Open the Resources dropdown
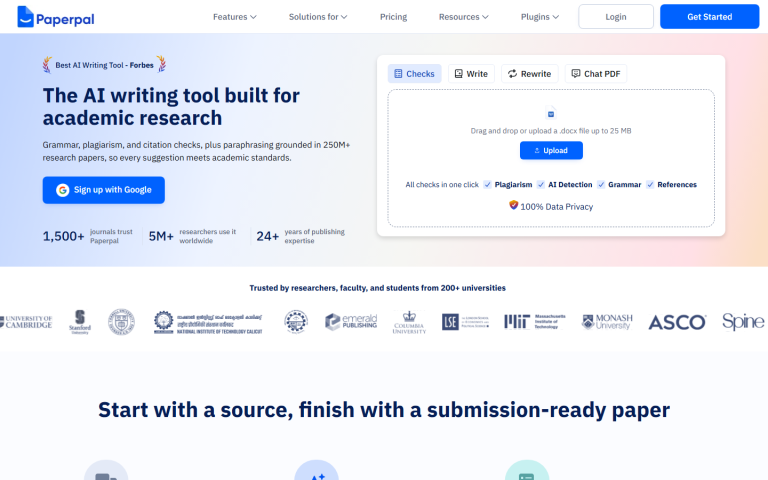The image size is (768, 480). [463, 17]
